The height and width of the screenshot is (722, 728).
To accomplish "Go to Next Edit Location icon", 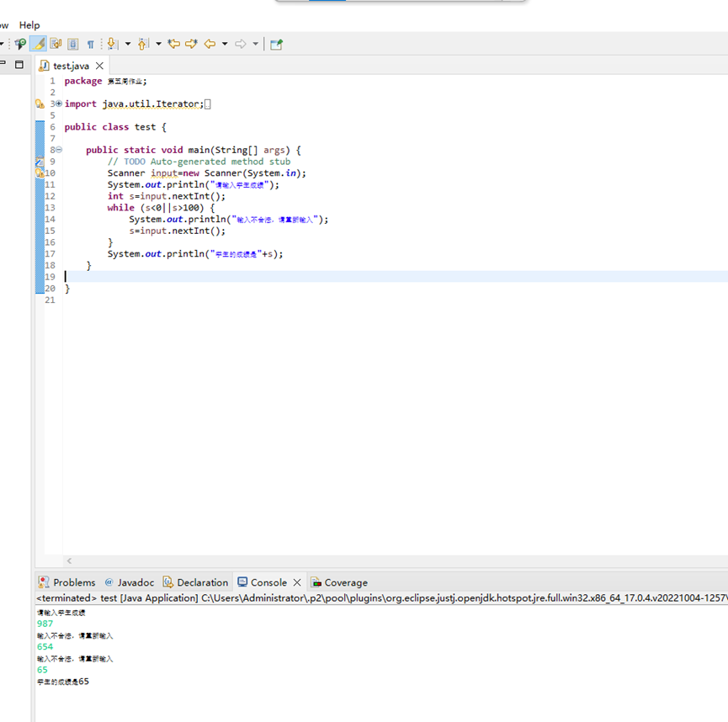I will coord(191,44).
